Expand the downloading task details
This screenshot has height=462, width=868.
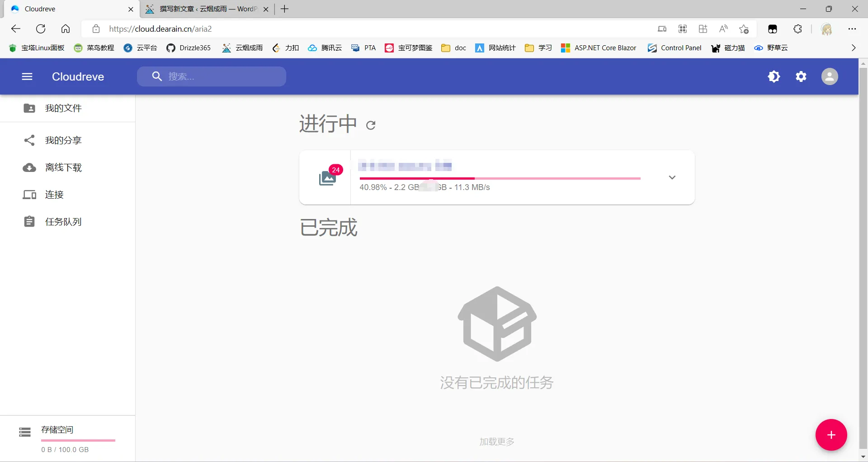[x=672, y=177]
